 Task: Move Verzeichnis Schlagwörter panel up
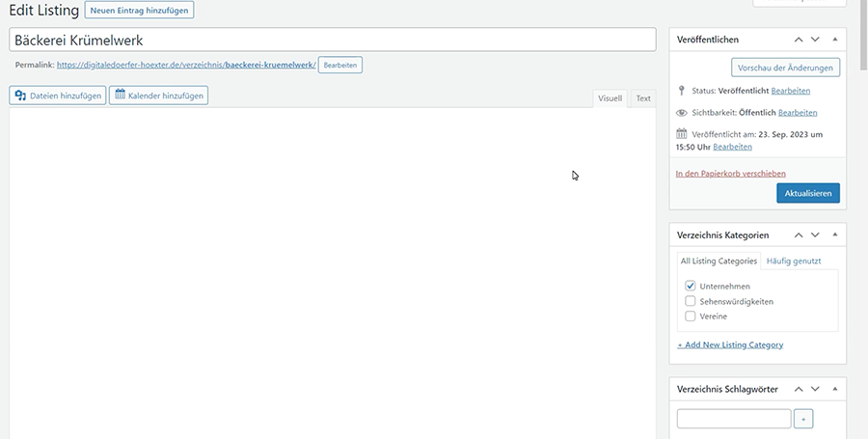click(x=799, y=389)
